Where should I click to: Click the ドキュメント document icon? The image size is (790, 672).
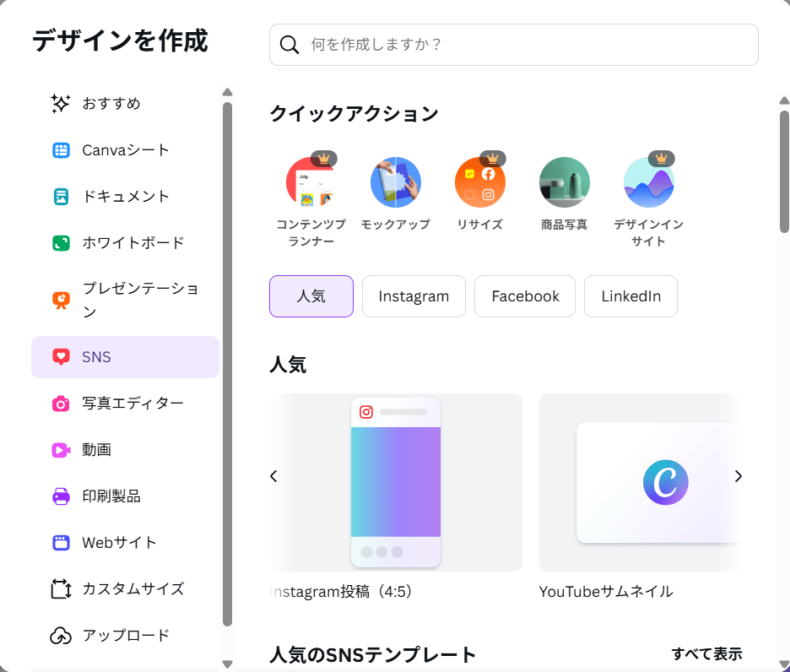[x=61, y=197]
